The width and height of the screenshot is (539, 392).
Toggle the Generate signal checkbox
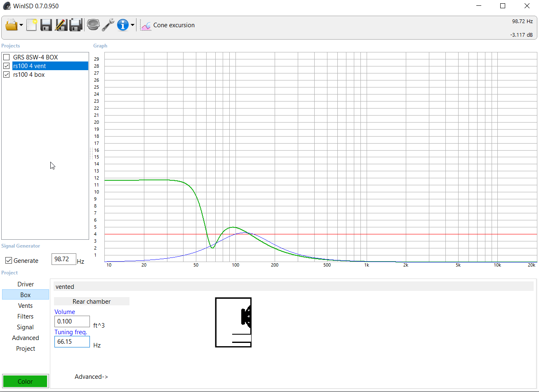click(x=8, y=261)
